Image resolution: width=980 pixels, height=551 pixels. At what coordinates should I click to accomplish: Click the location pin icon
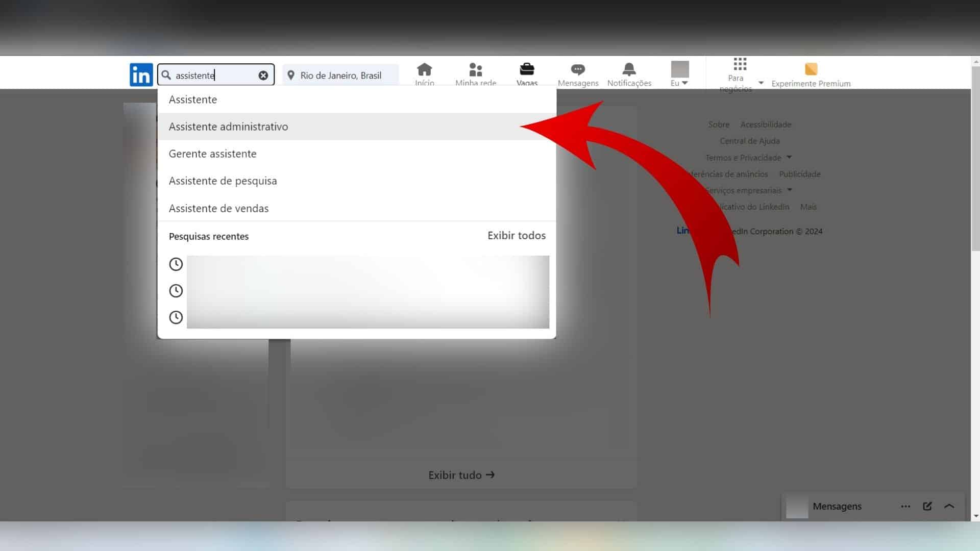point(291,76)
